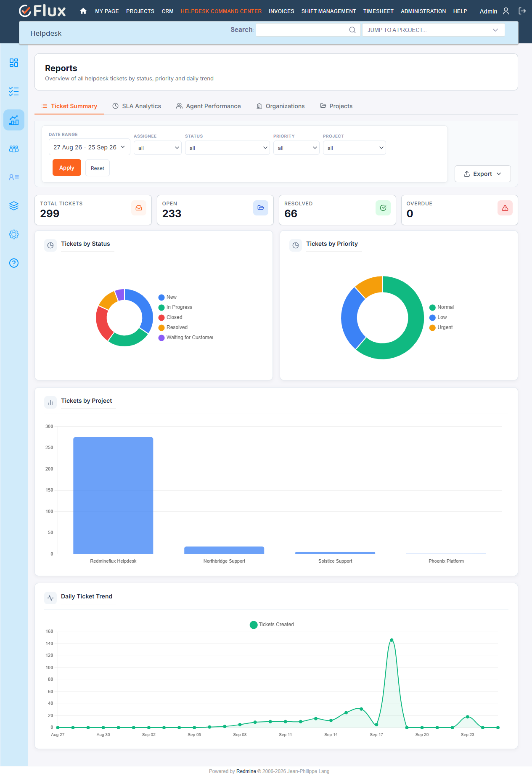Go to the home icon in top navigation
The image size is (532, 776).
pyautogui.click(x=83, y=11)
